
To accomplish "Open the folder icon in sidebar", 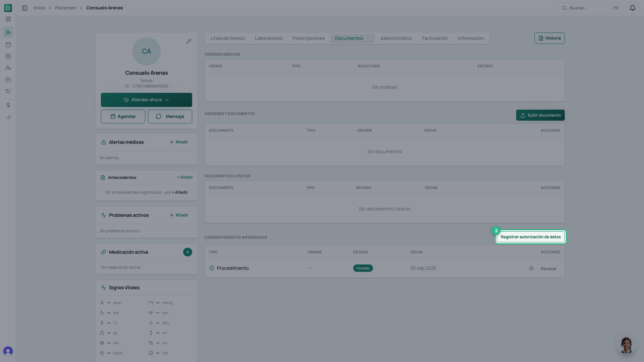I will pyautogui.click(x=8, y=80).
